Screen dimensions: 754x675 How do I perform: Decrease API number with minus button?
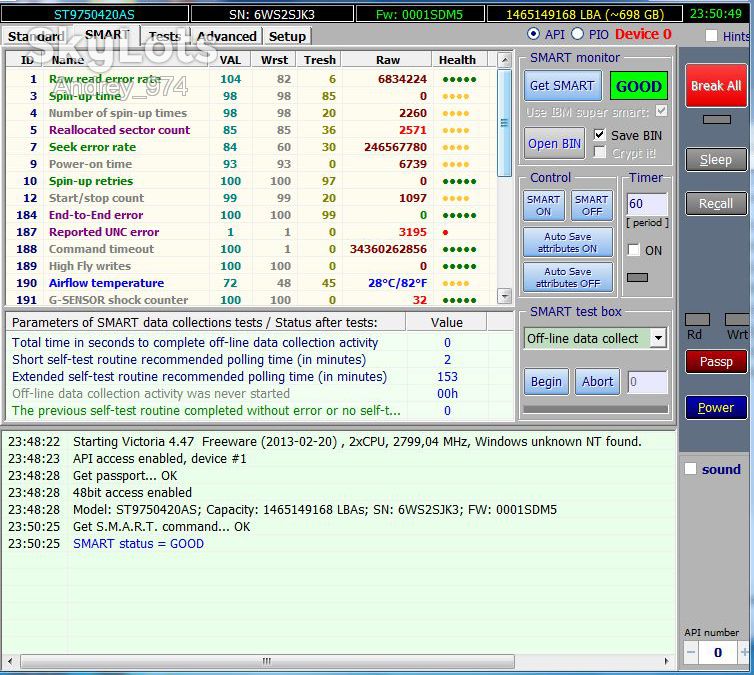691,652
